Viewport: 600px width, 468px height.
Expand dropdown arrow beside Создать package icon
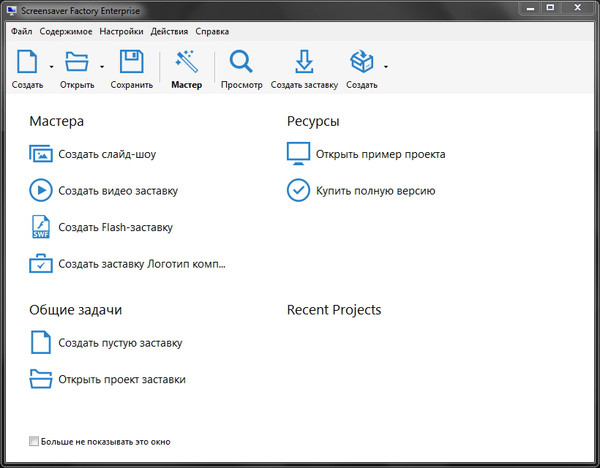tap(386, 67)
